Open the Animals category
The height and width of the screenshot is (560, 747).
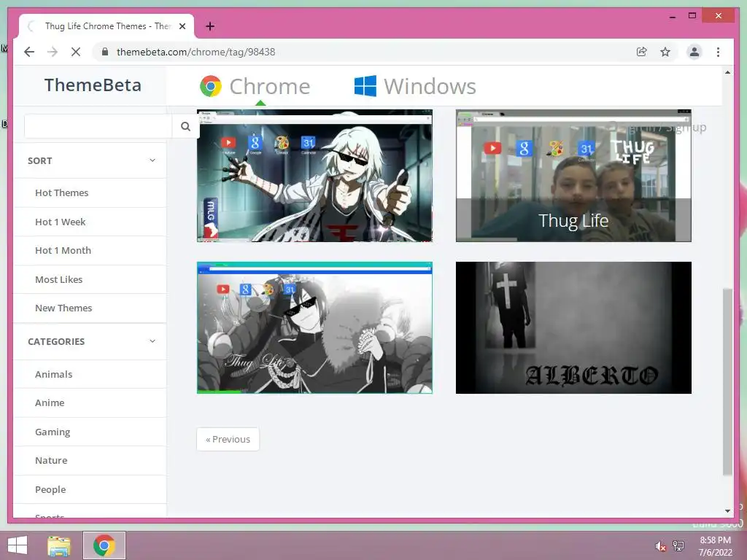pyautogui.click(x=53, y=374)
